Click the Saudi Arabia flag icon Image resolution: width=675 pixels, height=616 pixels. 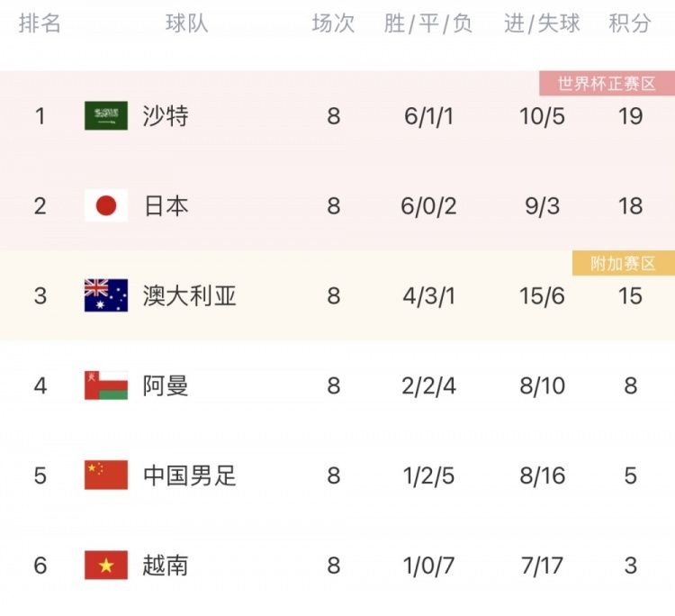(106, 115)
